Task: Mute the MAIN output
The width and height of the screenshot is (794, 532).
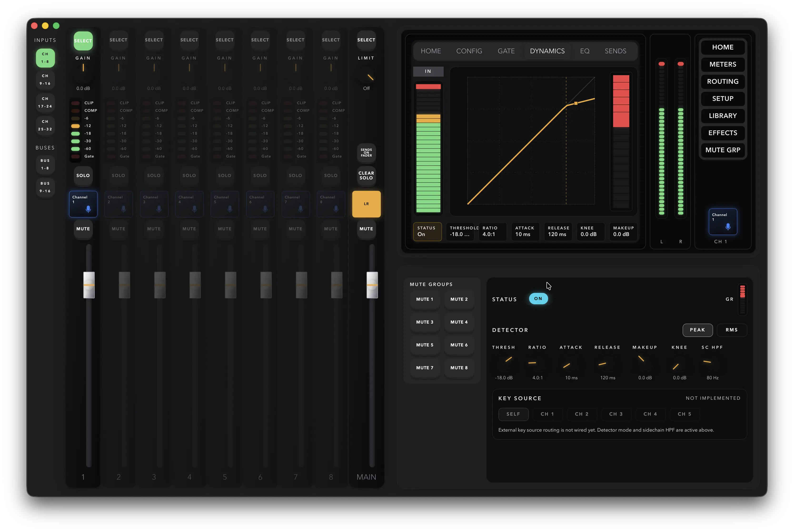Action: pos(366,229)
